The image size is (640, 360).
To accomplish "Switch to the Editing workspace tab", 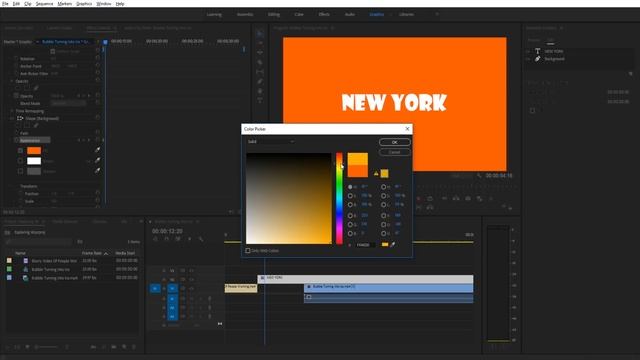I will tap(274, 14).
